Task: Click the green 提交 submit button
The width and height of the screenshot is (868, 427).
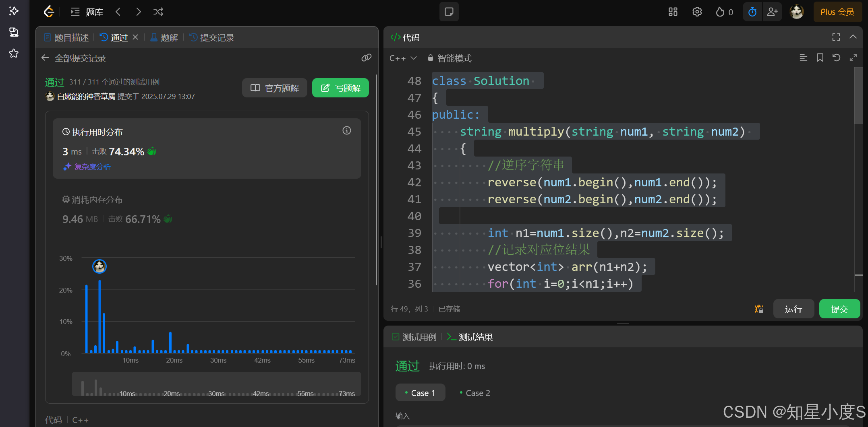Action: (x=839, y=309)
